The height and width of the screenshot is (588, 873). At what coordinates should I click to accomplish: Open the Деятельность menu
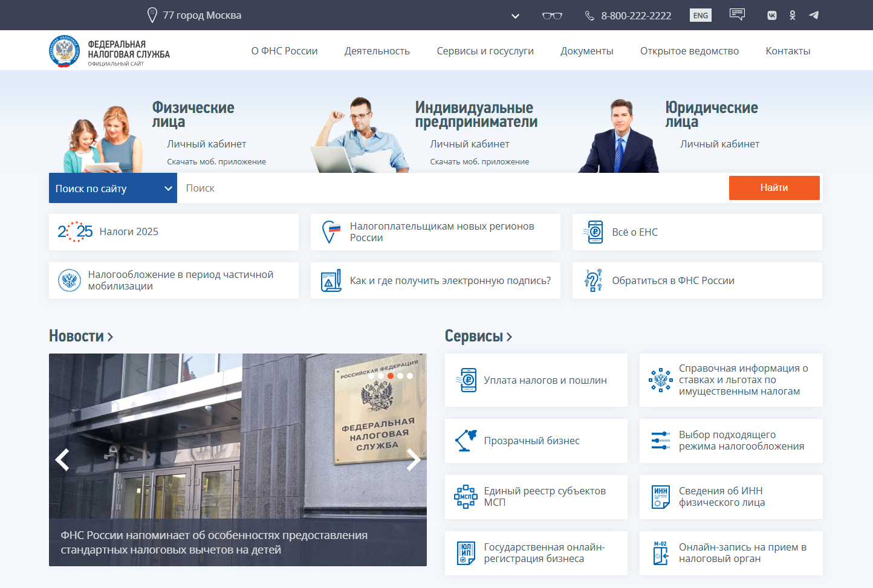(x=377, y=51)
